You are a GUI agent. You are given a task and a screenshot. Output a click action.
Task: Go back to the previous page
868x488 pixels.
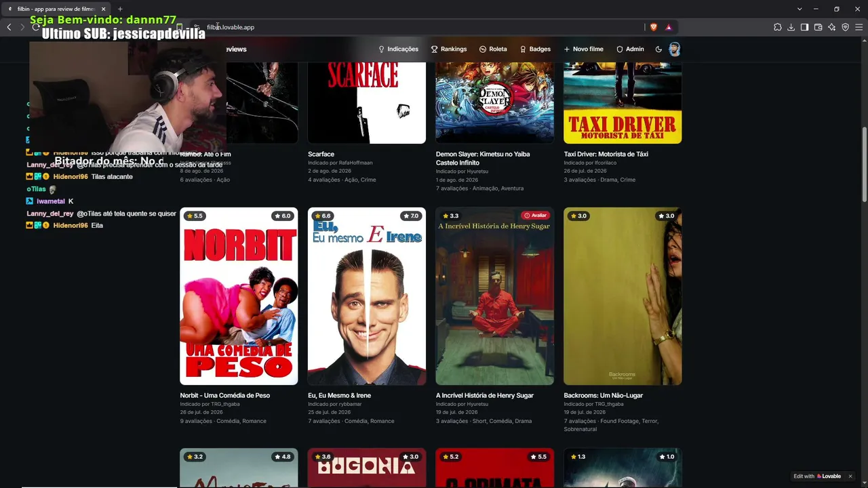[x=9, y=27]
